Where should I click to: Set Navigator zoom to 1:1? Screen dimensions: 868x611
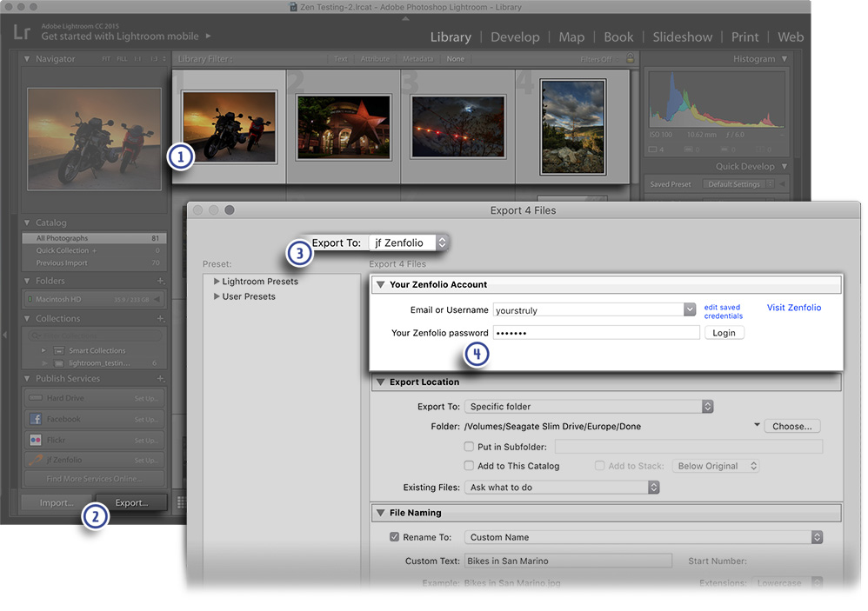(137, 59)
